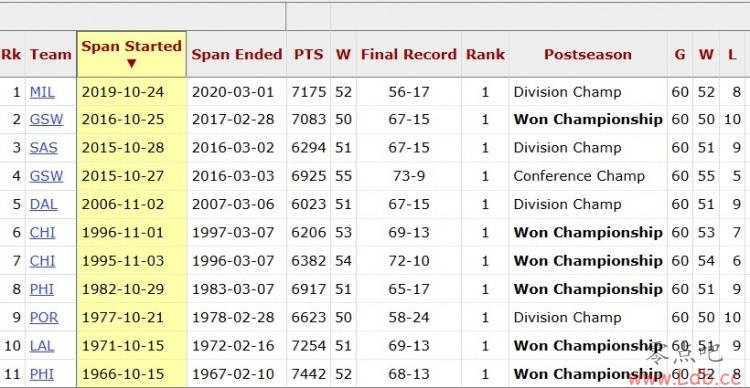Image resolution: width=750 pixels, height=388 pixels.
Task: Click the Rank column header
Action: click(485, 55)
